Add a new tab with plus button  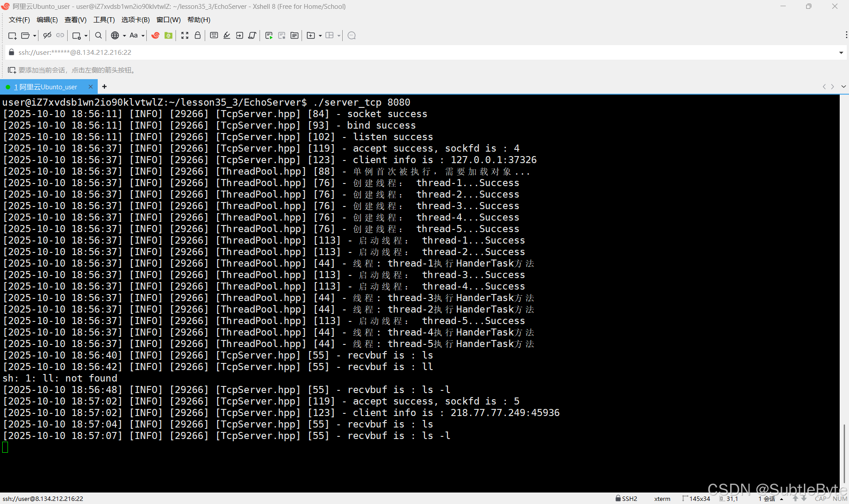104,87
